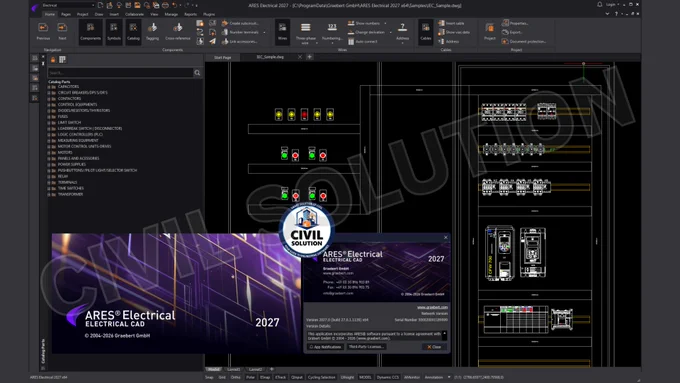
Task: Open the Catalog button in ribbon
Action: [x=133, y=32]
